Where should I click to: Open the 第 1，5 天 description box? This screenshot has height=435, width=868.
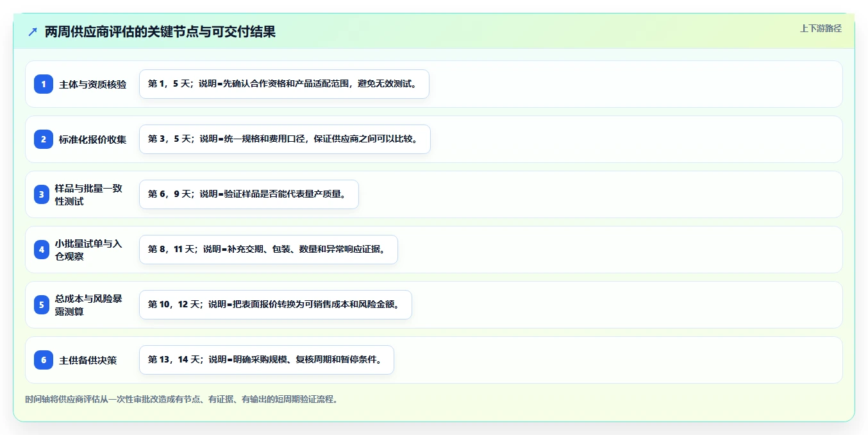tap(284, 84)
